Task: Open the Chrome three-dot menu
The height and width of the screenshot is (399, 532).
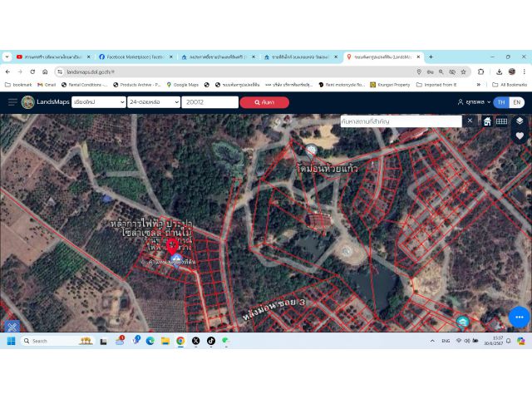Action: point(525,72)
